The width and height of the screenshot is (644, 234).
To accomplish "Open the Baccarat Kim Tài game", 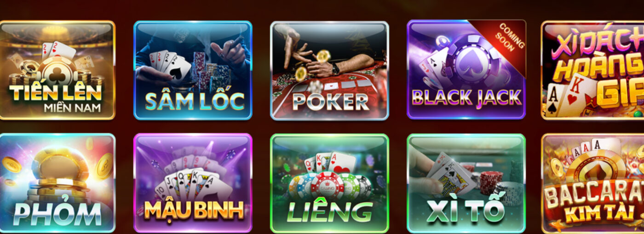I will click(x=593, y=183).
